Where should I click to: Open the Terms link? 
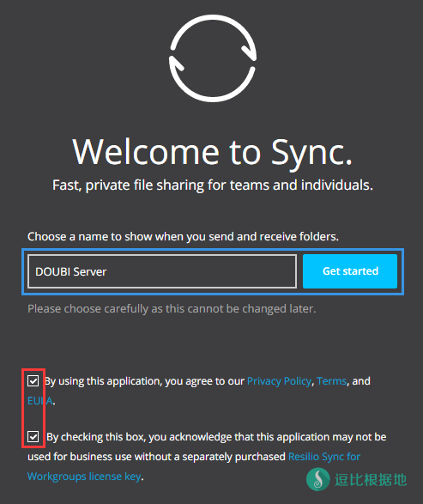(x=331, y=381)
